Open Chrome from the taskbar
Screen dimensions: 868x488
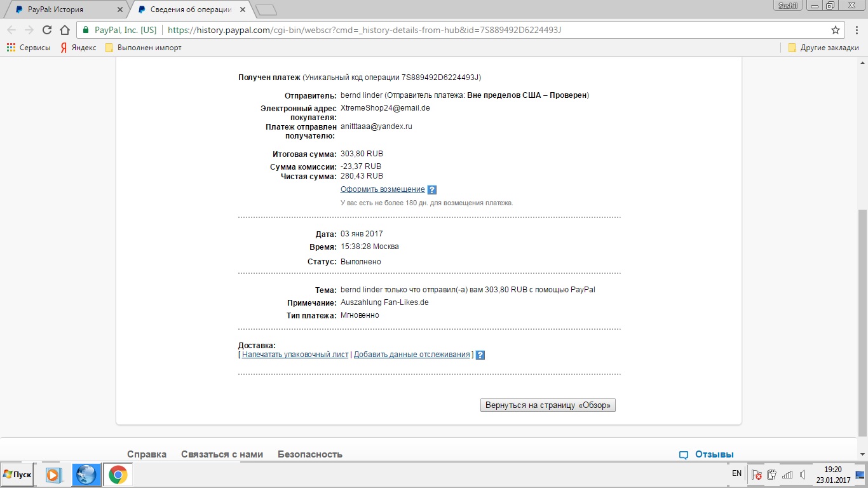[x=118, y=475]
